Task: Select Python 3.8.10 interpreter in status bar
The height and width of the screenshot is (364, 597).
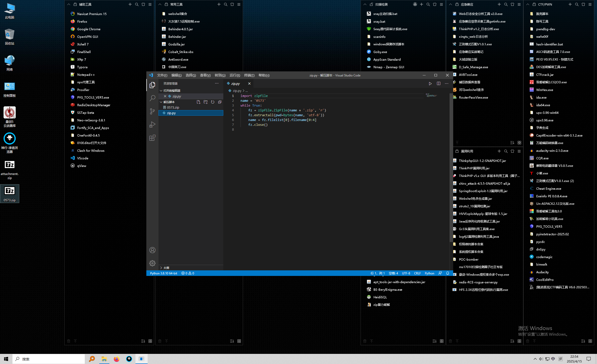Action: 164,273
